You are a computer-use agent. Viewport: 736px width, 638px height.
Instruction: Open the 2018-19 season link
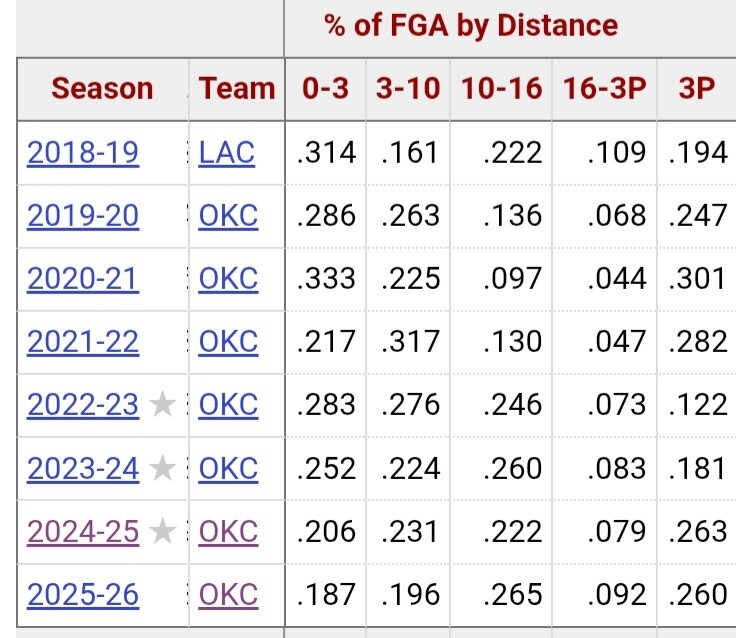83,153
